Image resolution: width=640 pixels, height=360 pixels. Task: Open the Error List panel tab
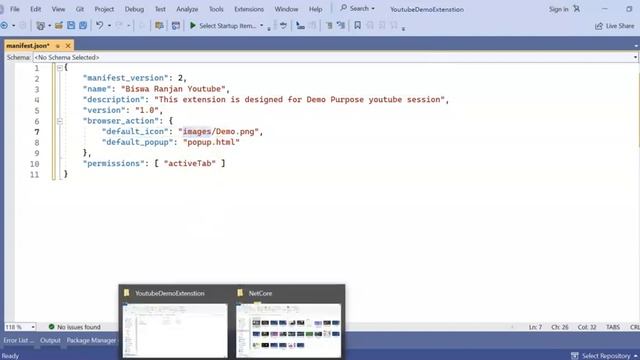click(19, 340)
